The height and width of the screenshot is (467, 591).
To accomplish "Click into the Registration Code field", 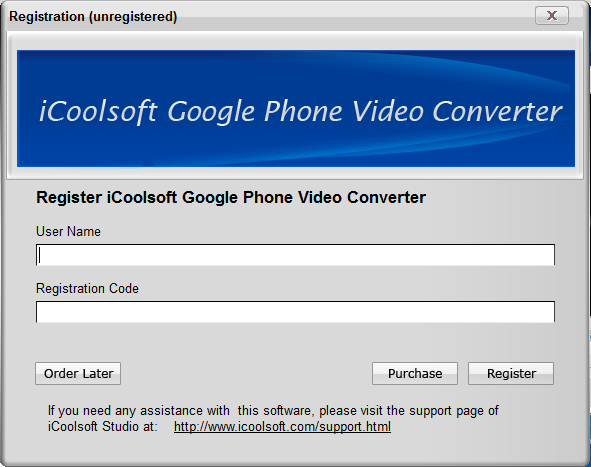I will 295,312.
